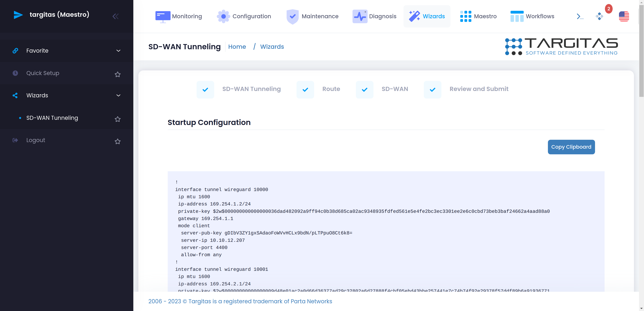The width and height of the screenshot is (644, 311).
Task: Click the Home breadcrumb link
Action: click(x=238, y=46)
